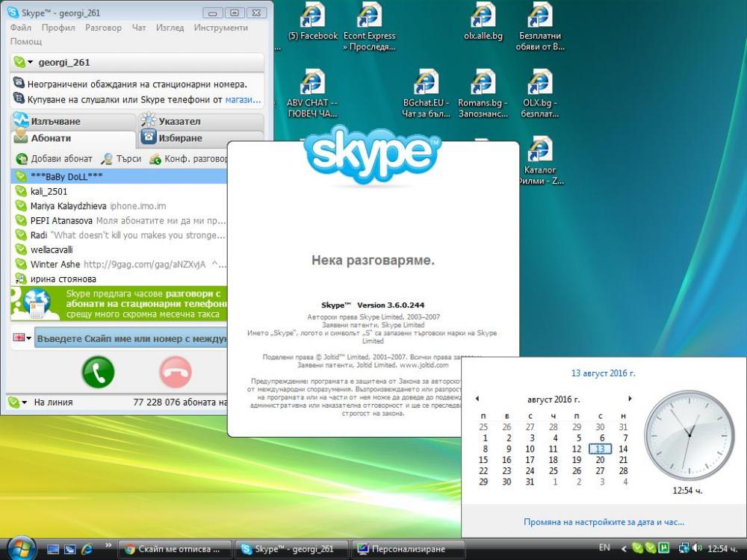Image resolution: width=747 pixels, height=560 pixels.
Task: Open the Помощ menu in Skype
Action: (25, 41)
